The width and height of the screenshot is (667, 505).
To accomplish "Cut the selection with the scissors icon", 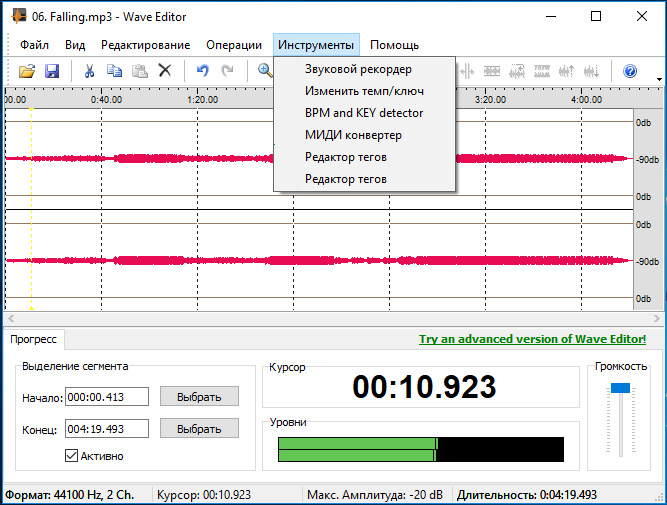I will point(89,71).
